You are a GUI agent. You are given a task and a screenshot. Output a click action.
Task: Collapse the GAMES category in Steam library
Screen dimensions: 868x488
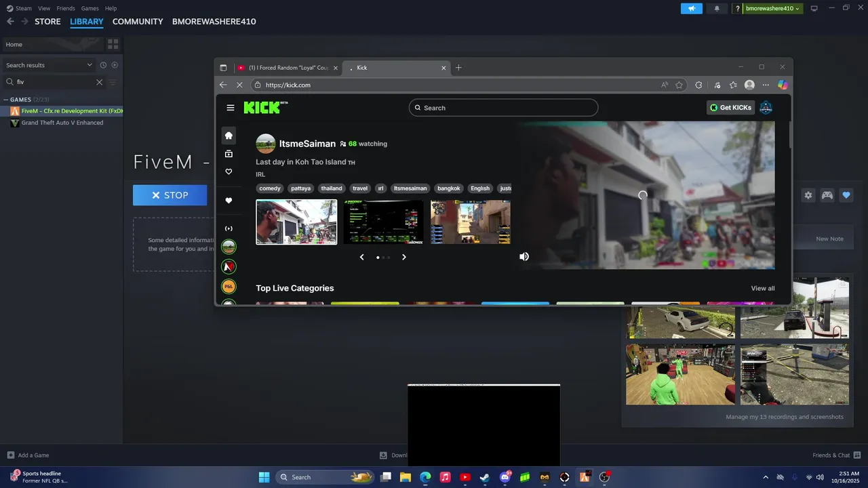click(6, 100)
